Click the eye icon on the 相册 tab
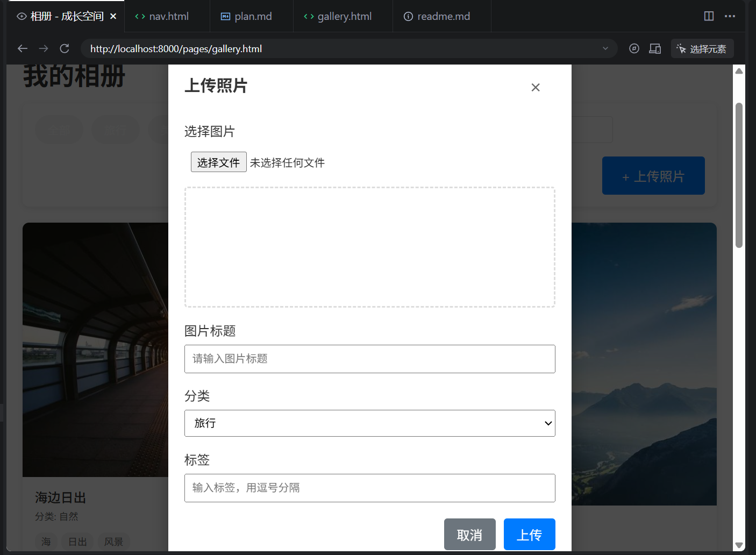This screenshot has width=756, height=555. (x=22, y=16)
